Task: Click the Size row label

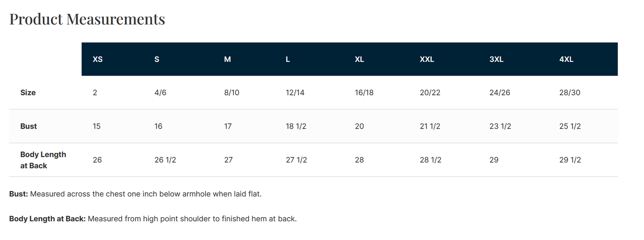Action: [28, 93]
